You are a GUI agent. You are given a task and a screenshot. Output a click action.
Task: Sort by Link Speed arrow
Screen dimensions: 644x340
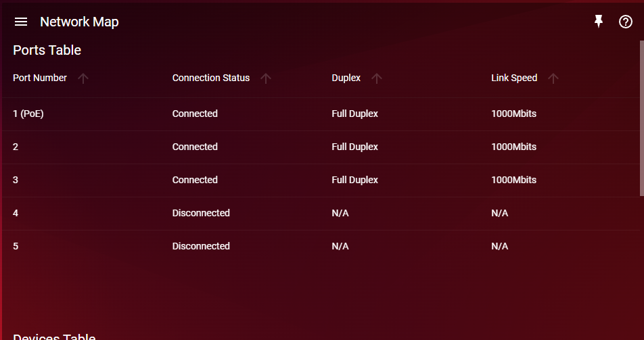point(553,78)
